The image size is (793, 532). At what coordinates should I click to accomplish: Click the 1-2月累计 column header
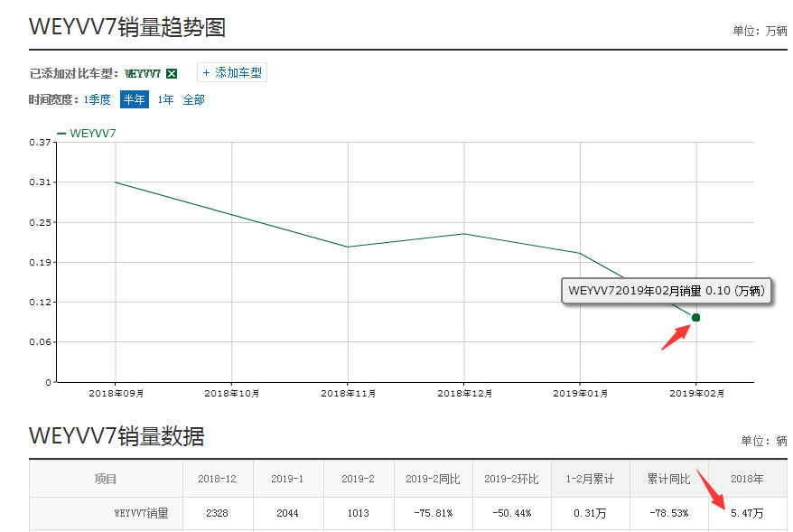pyautogui.click(x=590, y=479)
